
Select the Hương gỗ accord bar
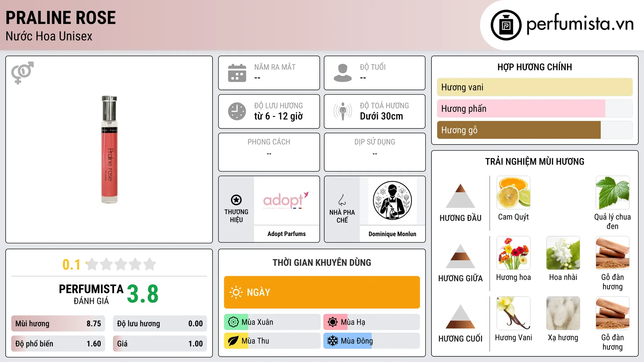535,130
